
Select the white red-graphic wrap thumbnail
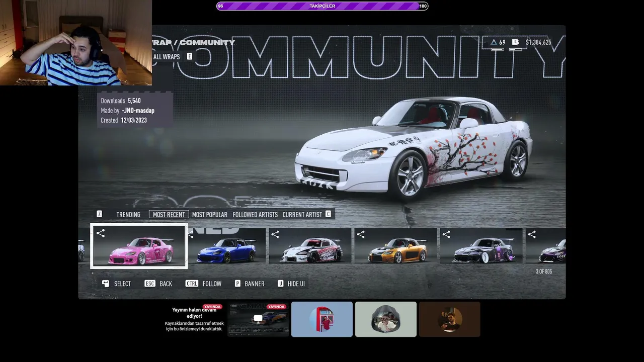(310, 246)
